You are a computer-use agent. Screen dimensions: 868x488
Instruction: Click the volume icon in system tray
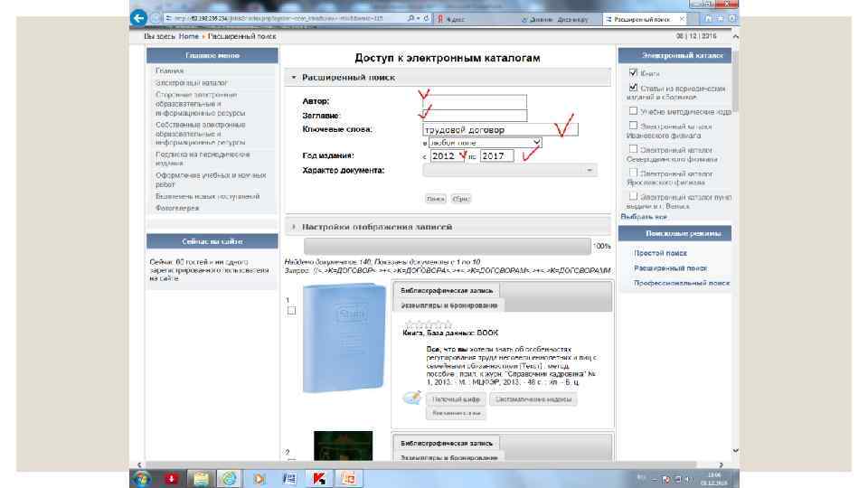point(687,479)
